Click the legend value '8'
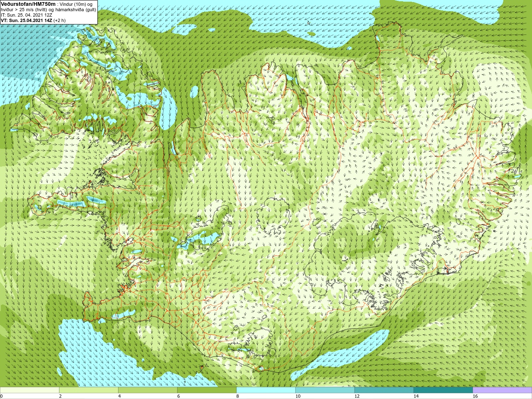 238,396
